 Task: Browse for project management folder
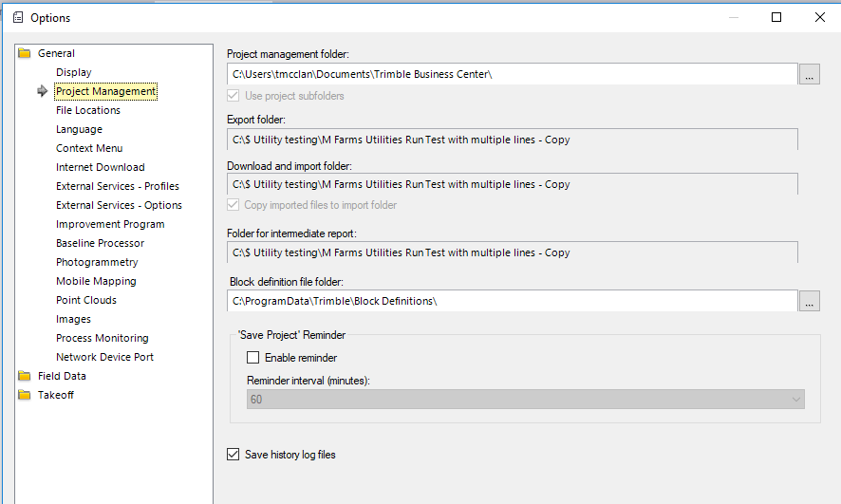(809, 74)
